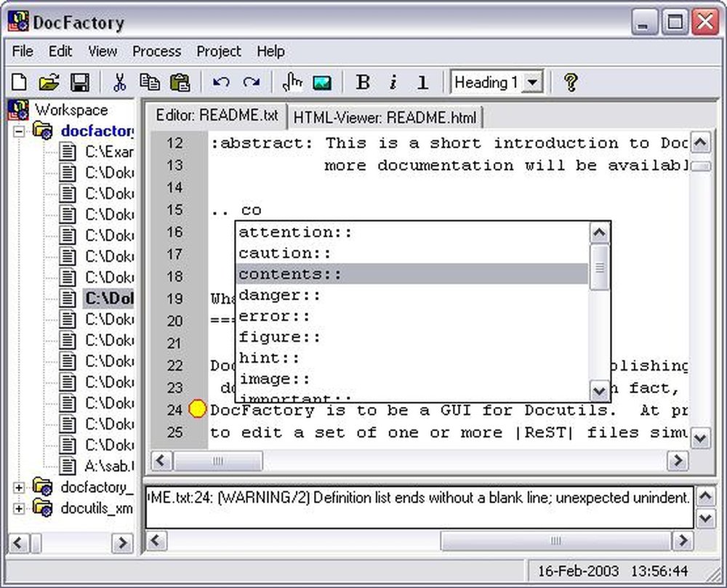Click the docfactory project folder icon
This screenshot has width=727, height=588.
43,131
